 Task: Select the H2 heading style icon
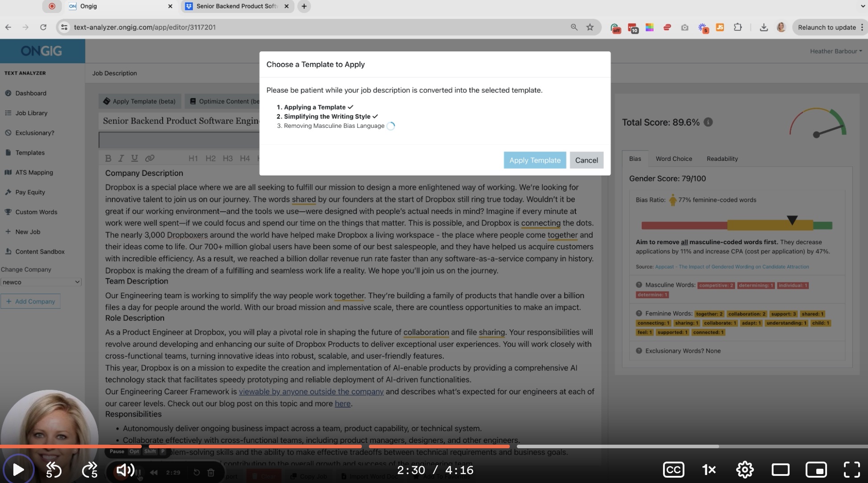pos(209,158)
